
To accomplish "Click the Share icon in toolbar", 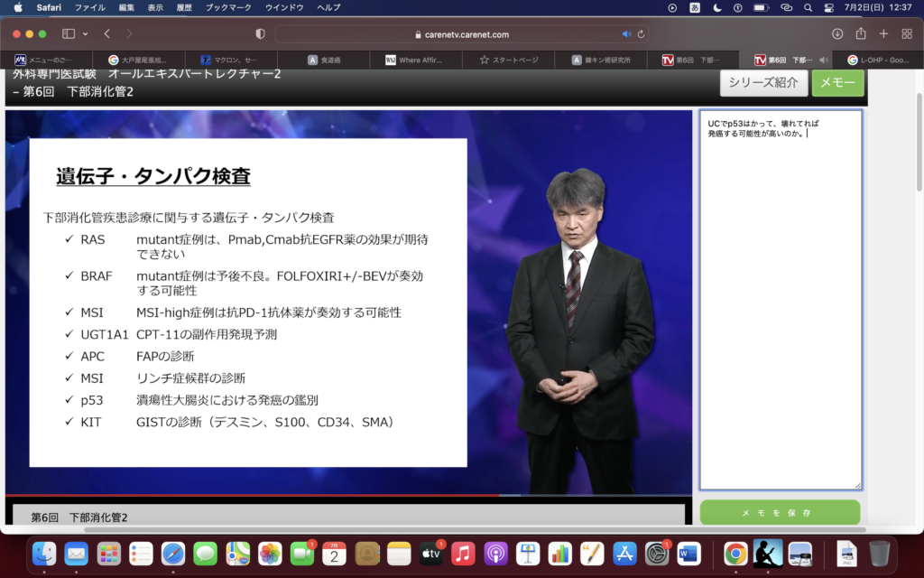I will 860,33.
